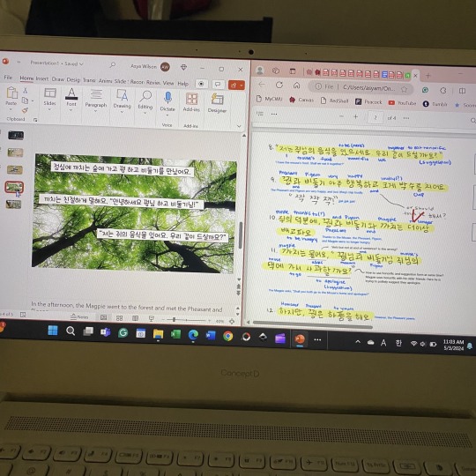Select the highlighted fourth slide thumbnail
Viewport: 476px width, 476px height.
(x=14, y=187)
